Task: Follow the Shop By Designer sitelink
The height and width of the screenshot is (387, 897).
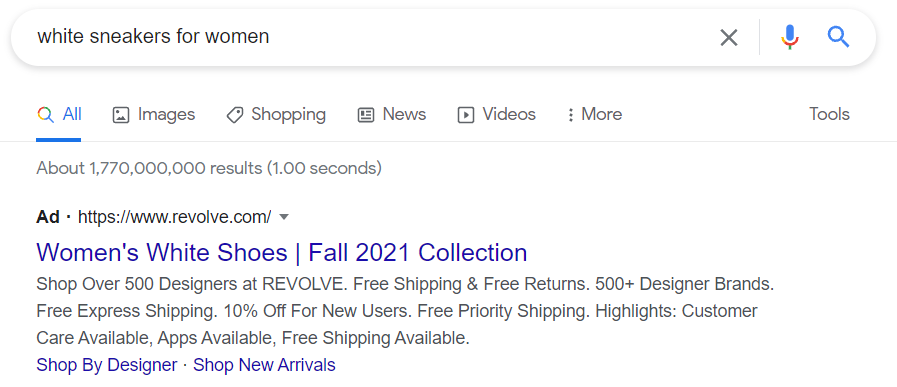Action: coord(106,365)
